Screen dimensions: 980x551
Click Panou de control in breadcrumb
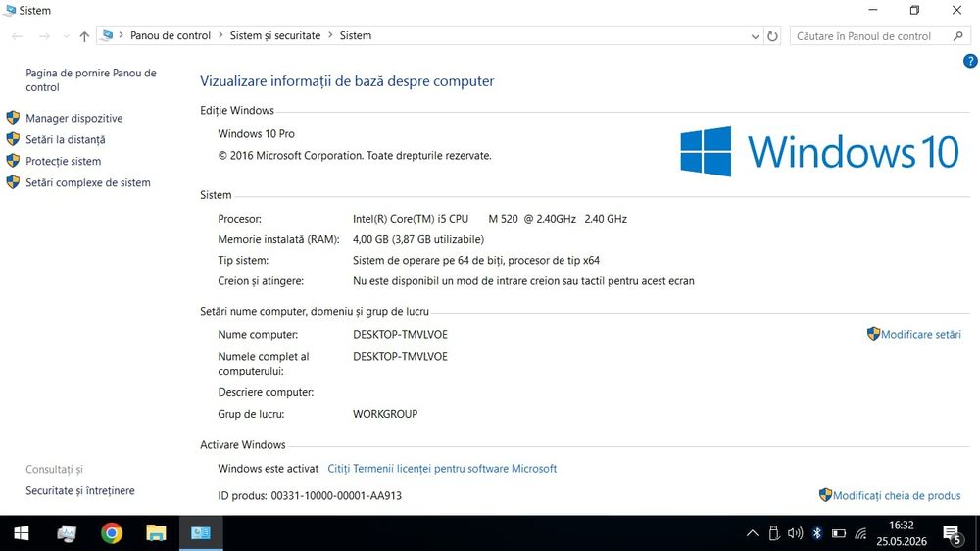[x=170, y=35]
